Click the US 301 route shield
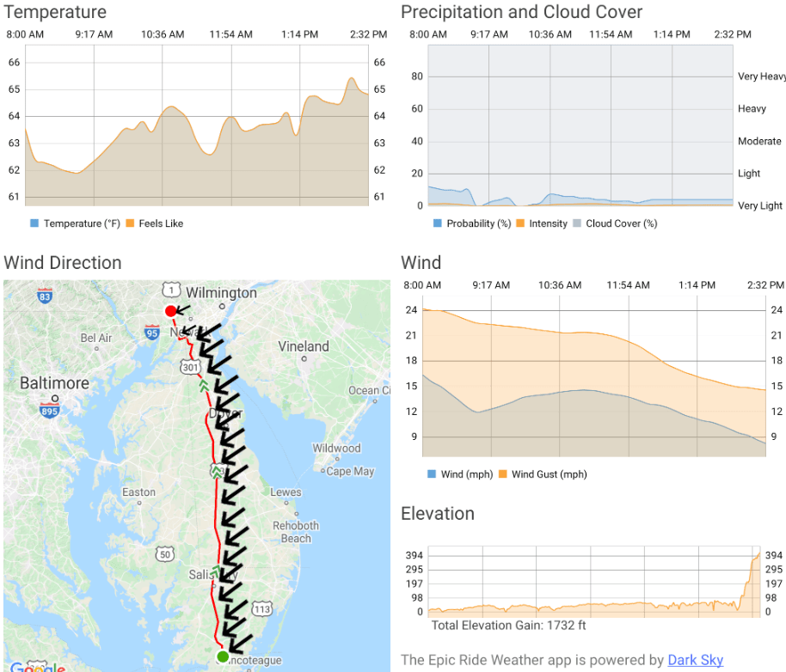 [x=190, y=367]
